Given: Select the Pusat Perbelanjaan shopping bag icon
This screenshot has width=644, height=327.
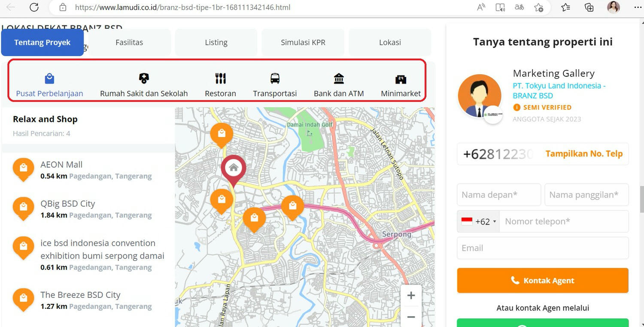Looking at the screenshot, I should pyautogui.click(x=49, y=79).
